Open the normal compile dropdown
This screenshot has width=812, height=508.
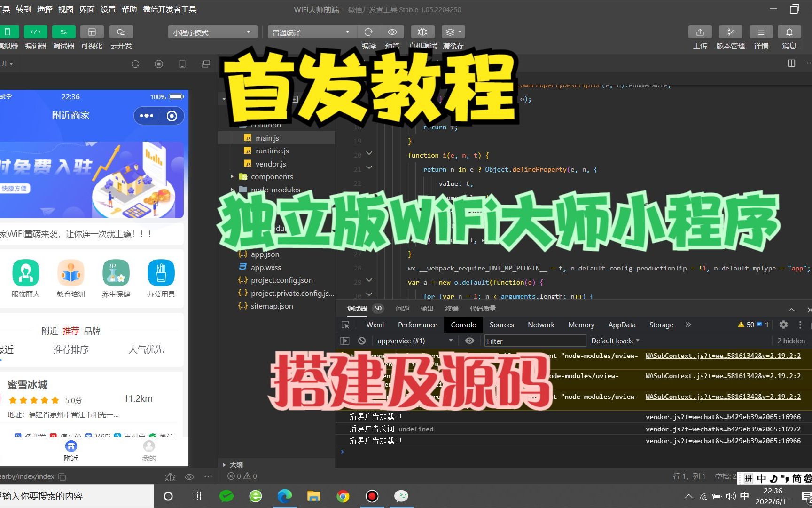(312, 32)
